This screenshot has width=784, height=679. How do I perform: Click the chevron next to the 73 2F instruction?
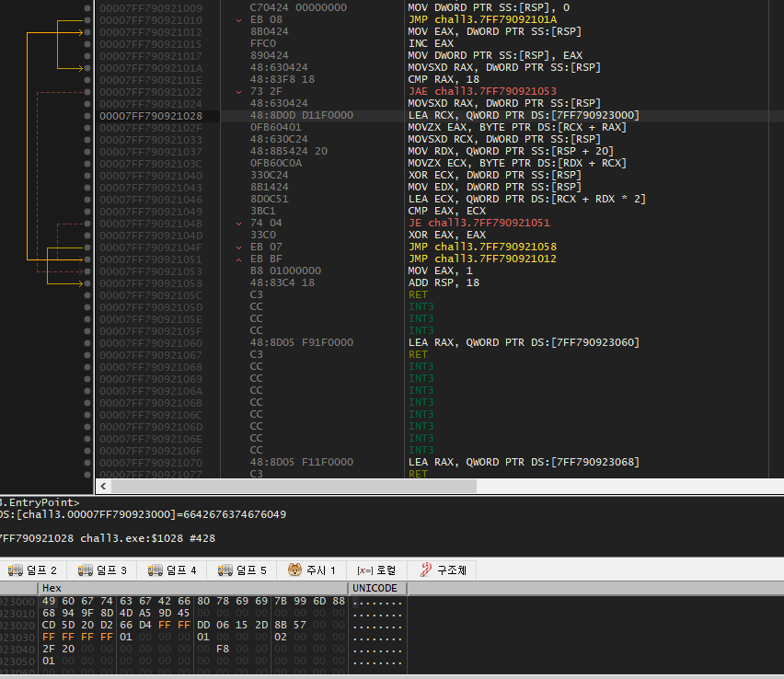coord(237,91)
